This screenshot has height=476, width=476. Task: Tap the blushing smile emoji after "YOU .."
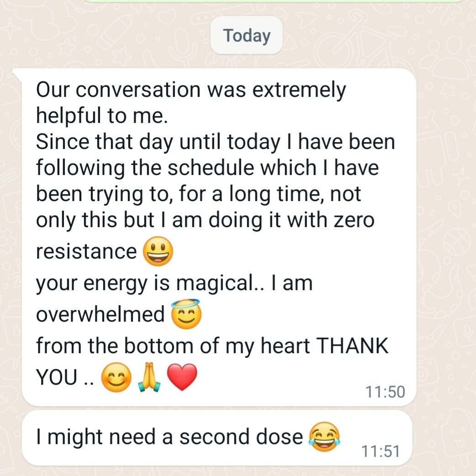tap(116, 377)
